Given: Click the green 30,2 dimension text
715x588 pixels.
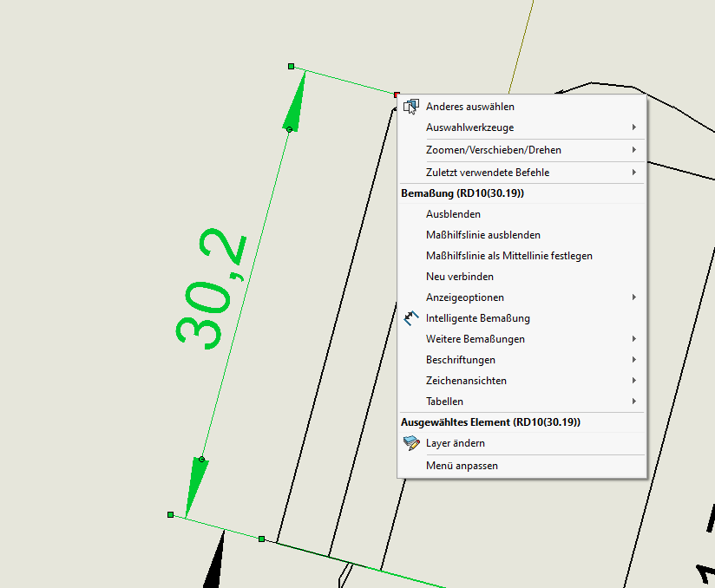Looking at the screenshot, I should pyautogui.click(x=211, y=289).
